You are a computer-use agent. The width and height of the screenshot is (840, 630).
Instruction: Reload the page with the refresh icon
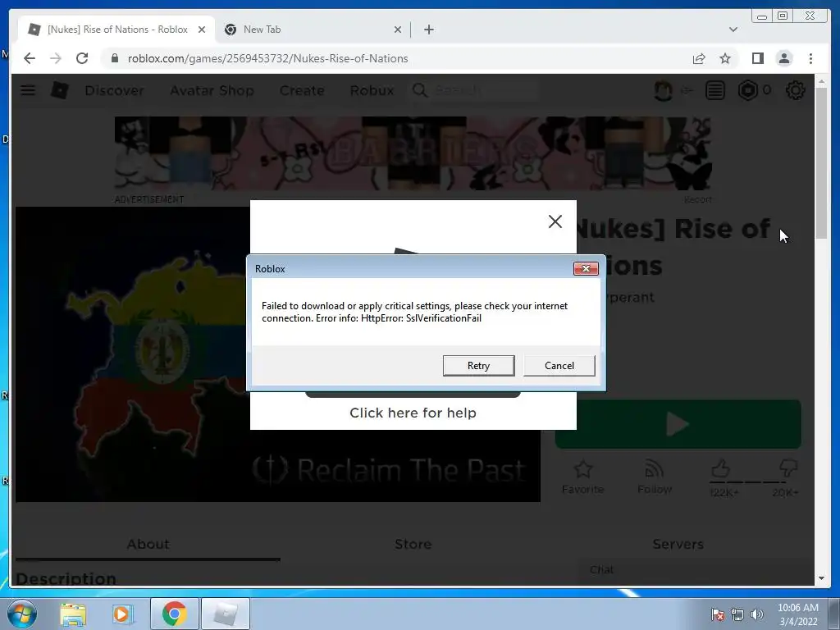[x=82, y=58]
